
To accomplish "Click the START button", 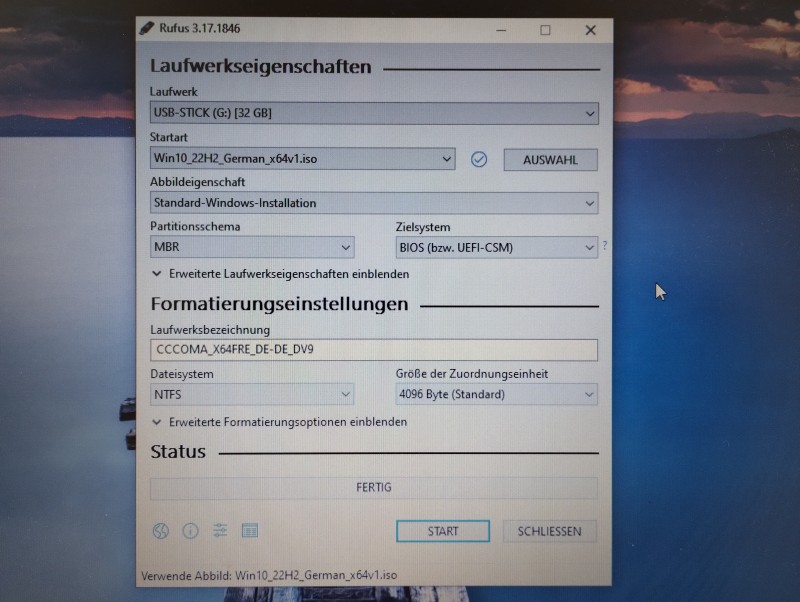I will 443,532.
